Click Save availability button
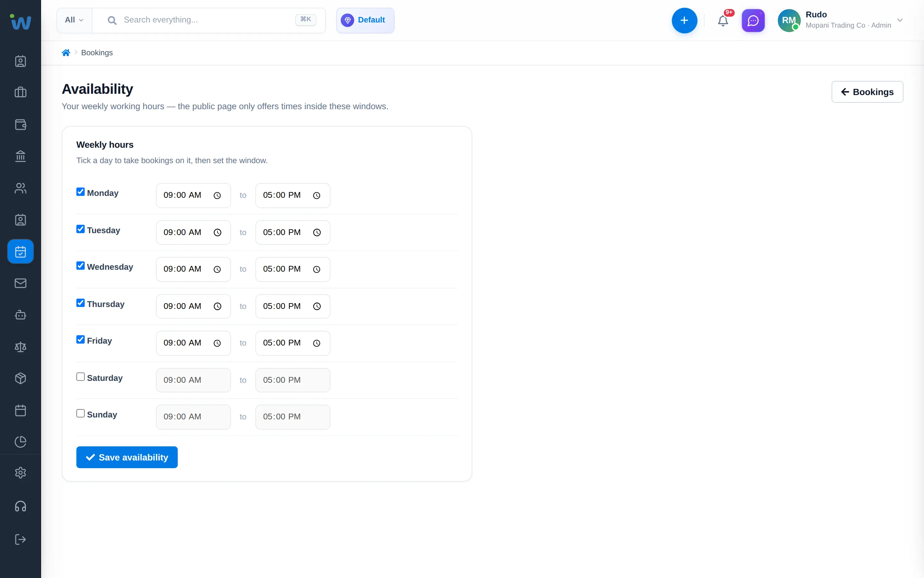The width and height of the screenshot is (924, 578). (127, 457)
